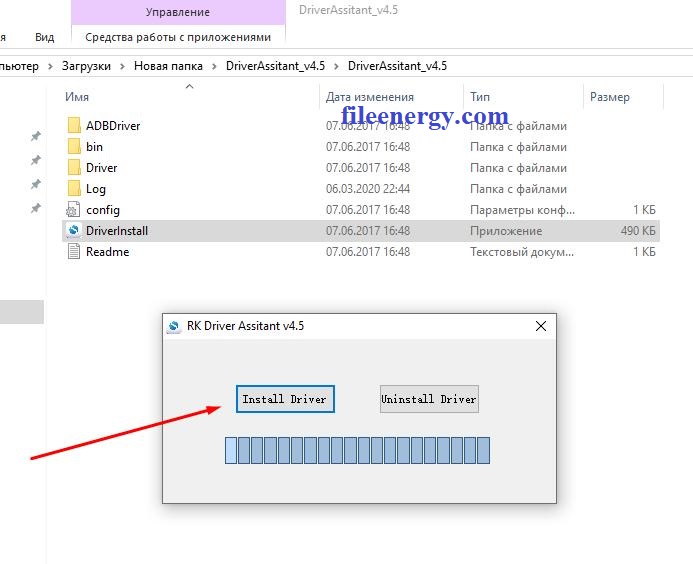Click the highlighted item in the navigation pane
Screen dimensions: 693x564
coord(22,312)
